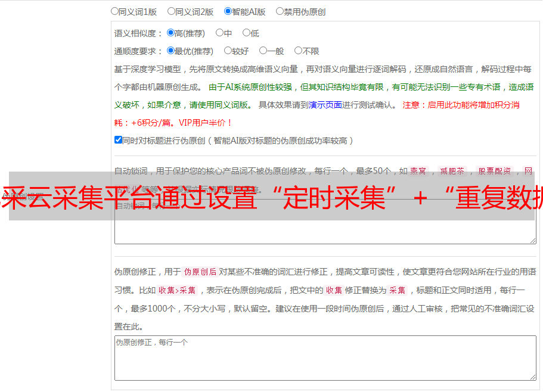Set 语义相似度 to 低
This screenshot has height=392, width=543.
pyautogui.click(x=246, y=33)
